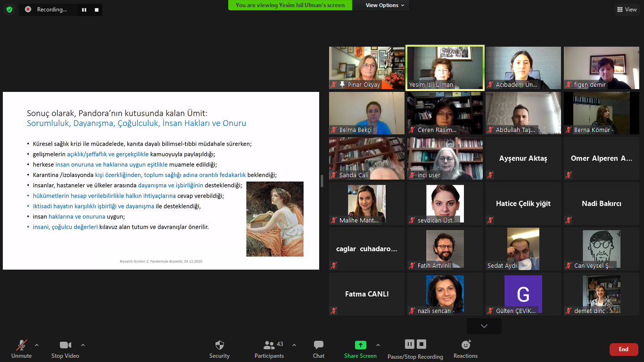This screenshot has width=644, height=362.
Task: Open the Chat panel
Action: tap(319, 345)
